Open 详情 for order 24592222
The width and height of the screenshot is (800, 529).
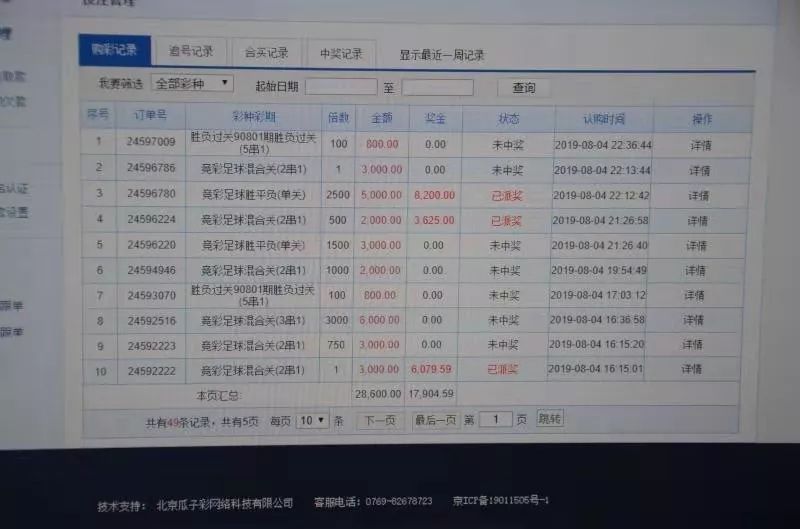(x=691, y=369)
